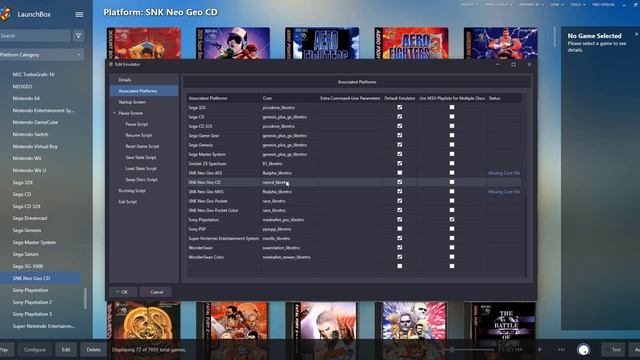640x360 pixels.
Task: Select the Aero Fighters 3 box art
Action: [x=411, y=43]
